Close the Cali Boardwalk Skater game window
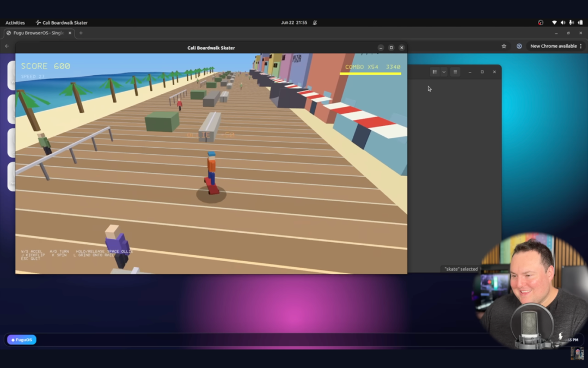 (402, 47)
